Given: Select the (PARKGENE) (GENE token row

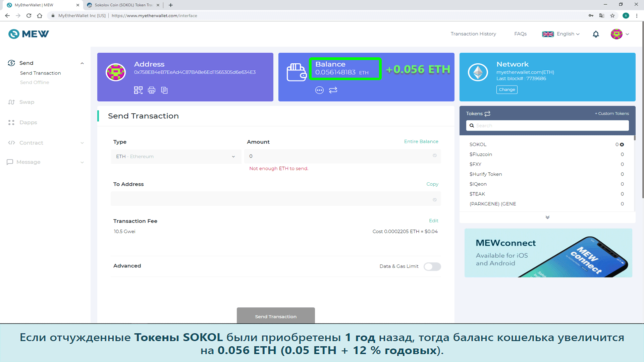Looking at the screenshot, I should [547, 204].
